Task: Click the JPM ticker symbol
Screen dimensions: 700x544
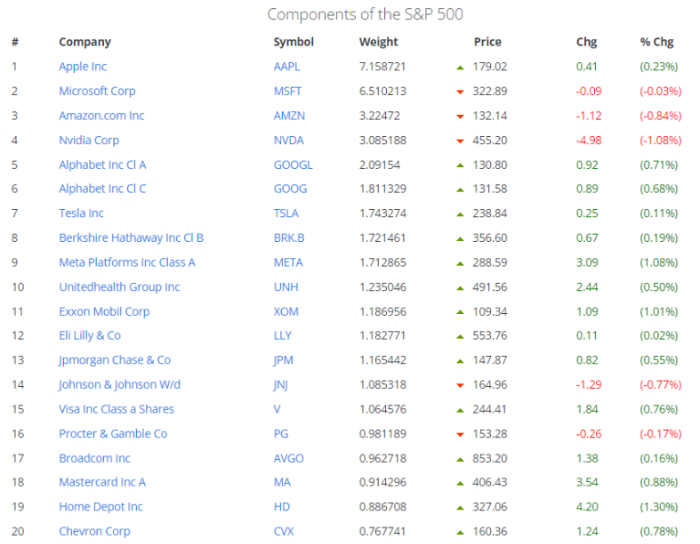Action: click(283, 360)
